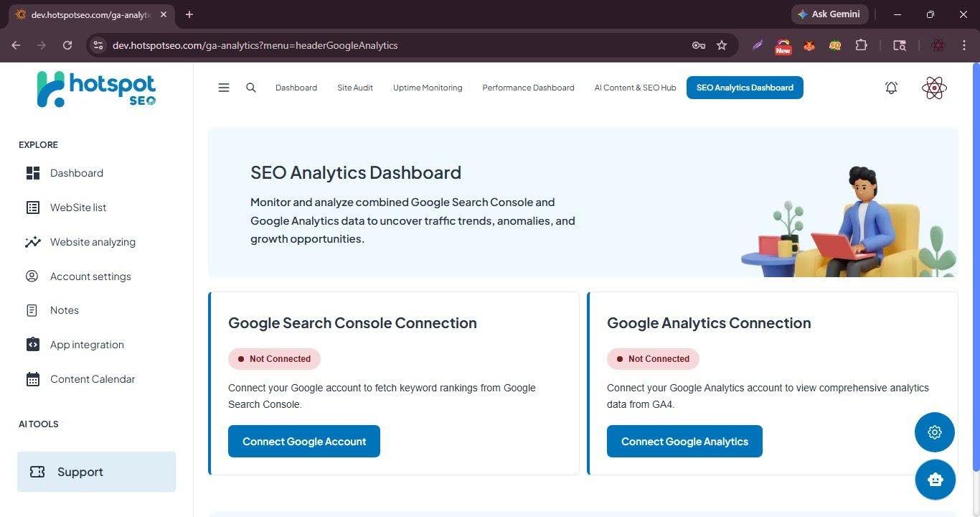Open the atom profile avatar

(x=934, y=88)
